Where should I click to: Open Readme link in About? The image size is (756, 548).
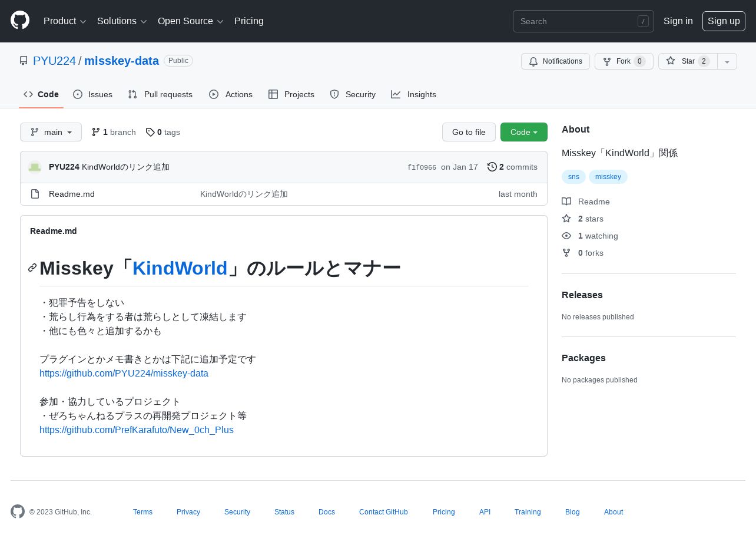coord(586,202)
